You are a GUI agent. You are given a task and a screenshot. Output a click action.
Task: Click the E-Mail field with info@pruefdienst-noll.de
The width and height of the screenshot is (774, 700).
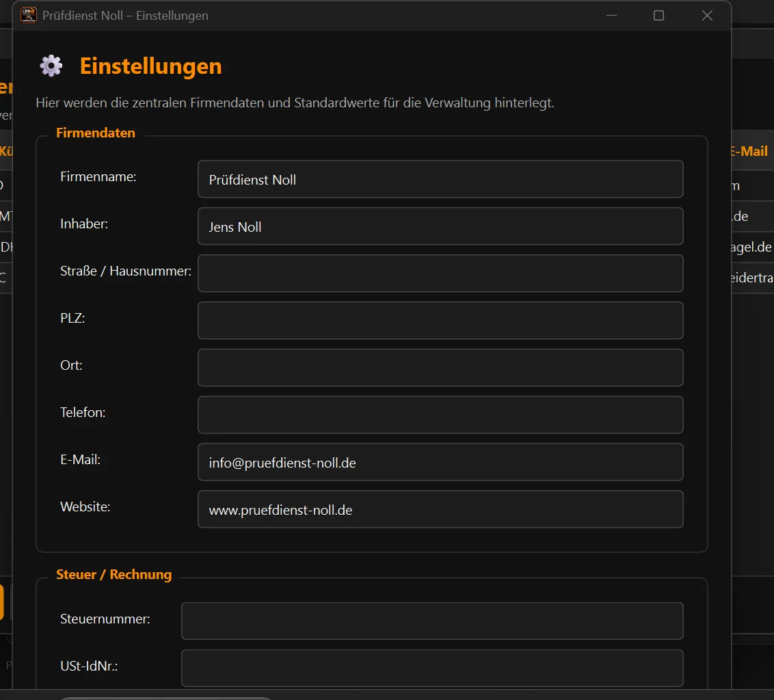[440, 462]
